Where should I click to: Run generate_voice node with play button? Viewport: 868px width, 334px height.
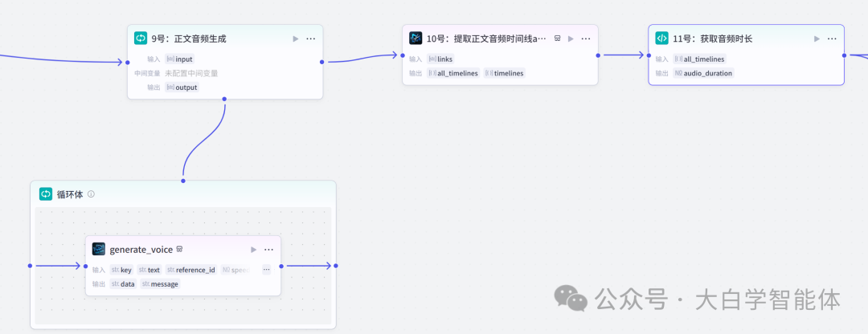click(253, 250)
